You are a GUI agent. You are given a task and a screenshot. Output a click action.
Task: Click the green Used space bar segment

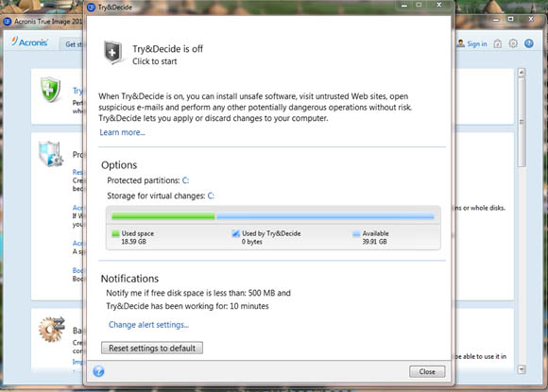coord(163,216)
